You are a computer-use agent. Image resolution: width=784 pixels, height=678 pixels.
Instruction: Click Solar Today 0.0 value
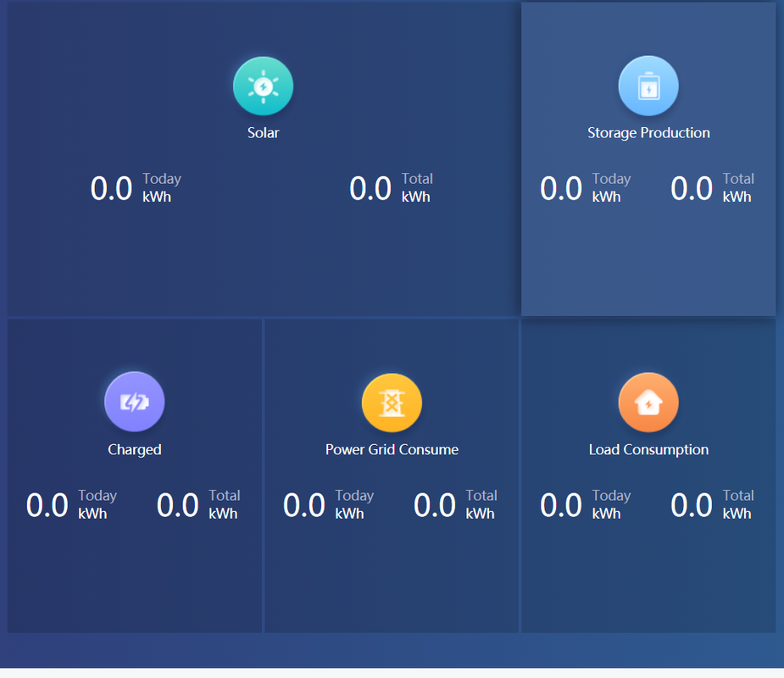(x=111, y=189)
